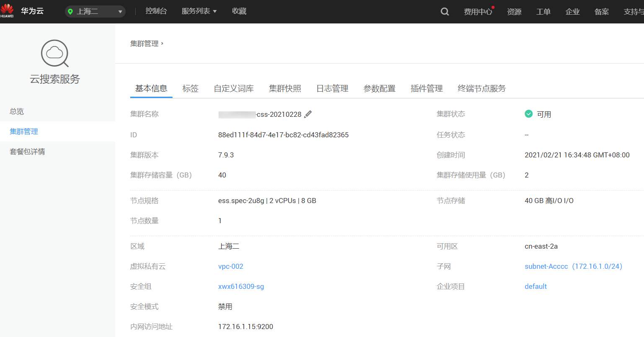Click the green available status check icon
The image size is (644, 337).
tap(528, 114)
